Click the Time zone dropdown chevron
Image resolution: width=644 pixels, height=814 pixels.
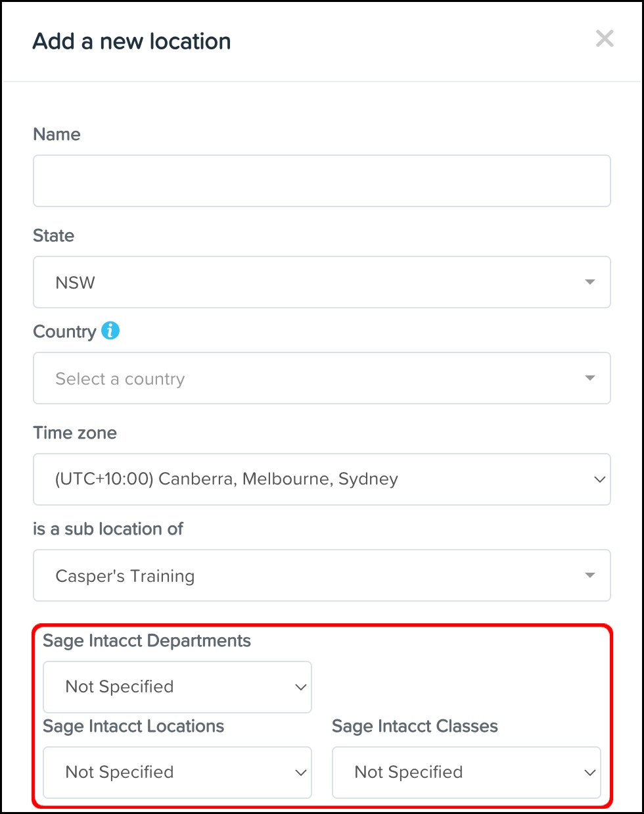(599, 479)
